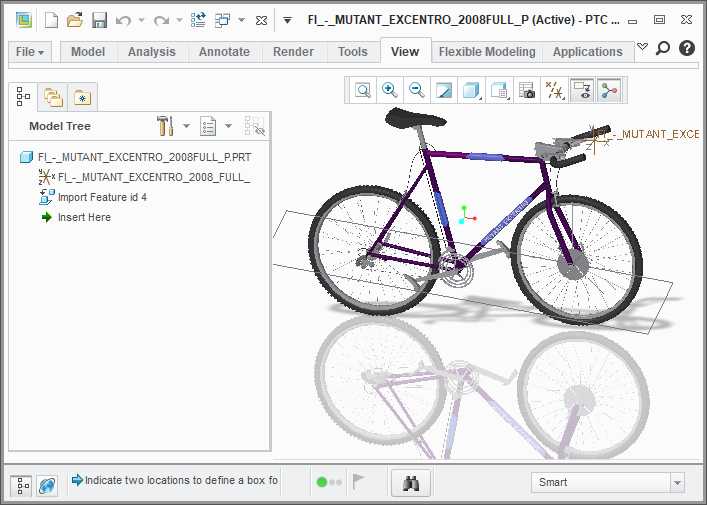Click the Model Tree Show list icon
Screen dimensions: 707x505
pos(208,126)
